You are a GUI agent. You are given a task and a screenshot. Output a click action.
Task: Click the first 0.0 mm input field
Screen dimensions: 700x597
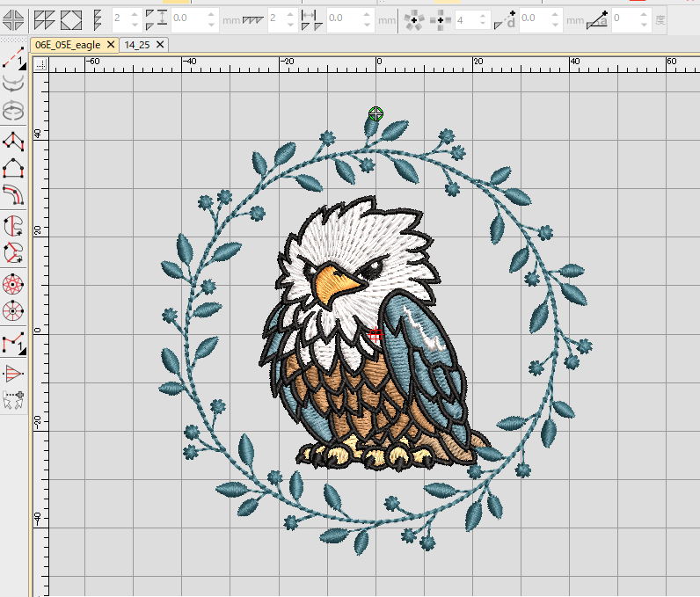coord(191,18)
